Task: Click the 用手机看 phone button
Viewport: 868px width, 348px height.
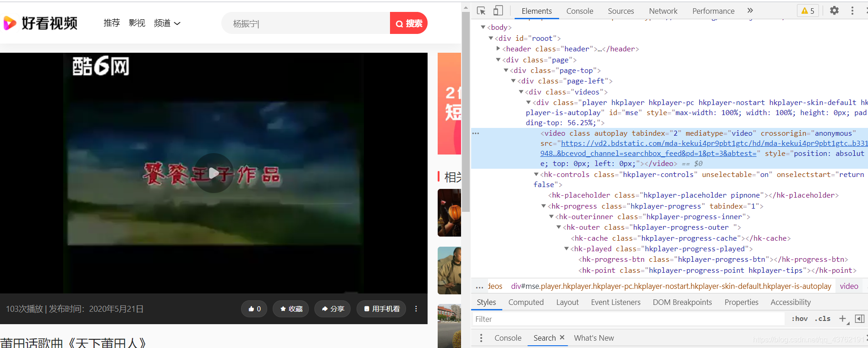Action: coord(381,309)
